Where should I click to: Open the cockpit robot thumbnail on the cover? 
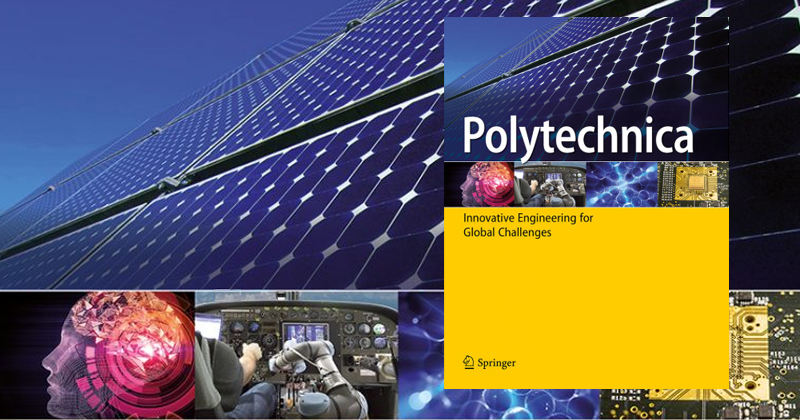point(550,184)
